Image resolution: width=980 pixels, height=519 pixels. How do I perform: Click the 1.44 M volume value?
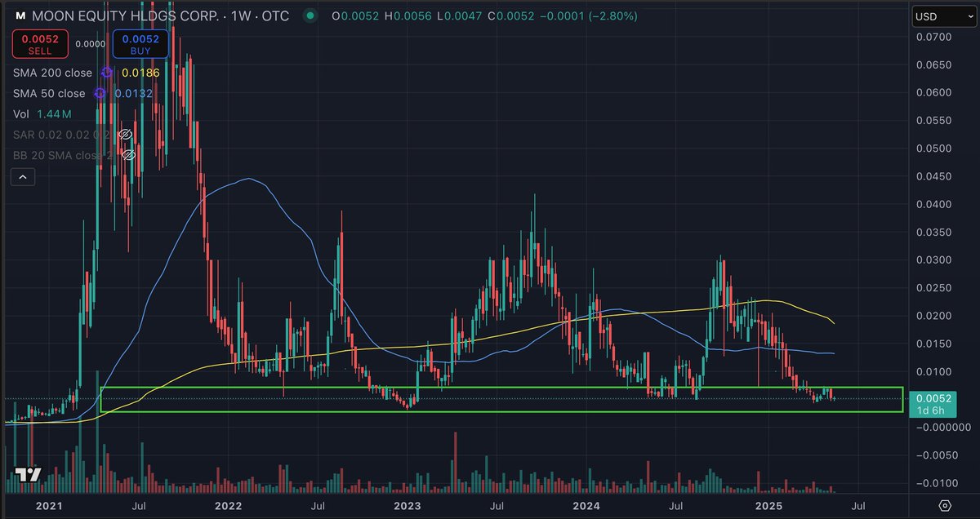tap(55, 113)
